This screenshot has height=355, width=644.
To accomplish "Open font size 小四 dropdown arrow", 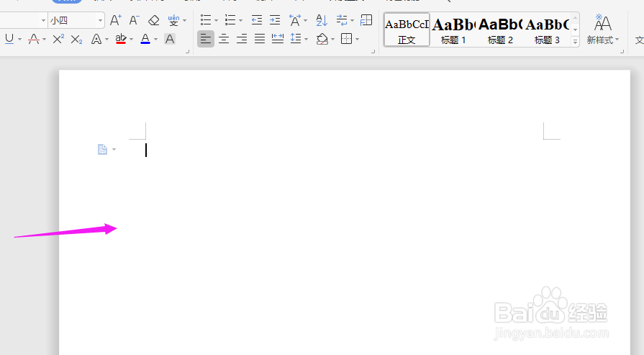I will click(100, 20).
